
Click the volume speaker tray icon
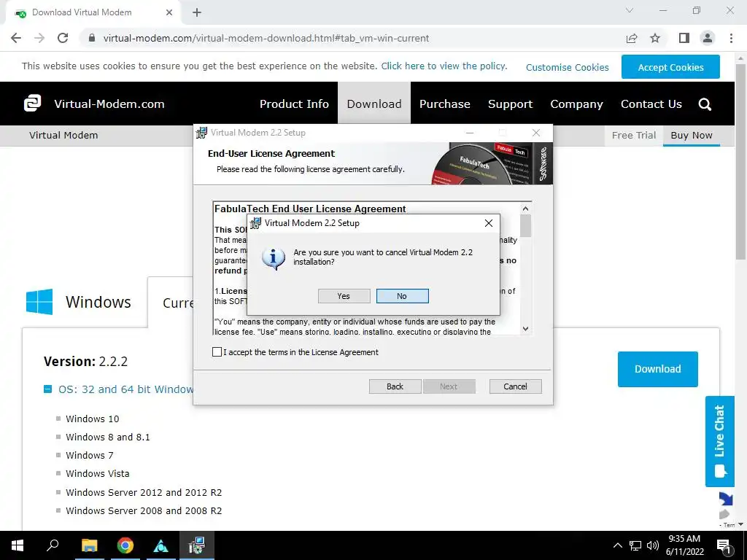[x=653, y=545]
